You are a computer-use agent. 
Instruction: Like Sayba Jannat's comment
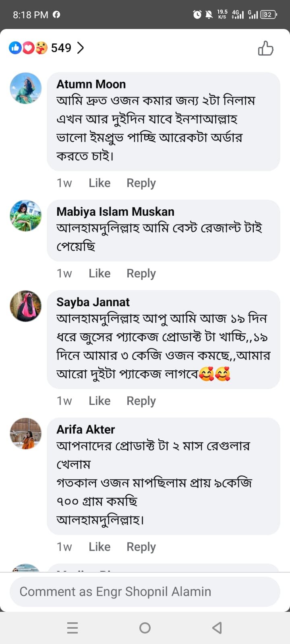tap(99, 401)
